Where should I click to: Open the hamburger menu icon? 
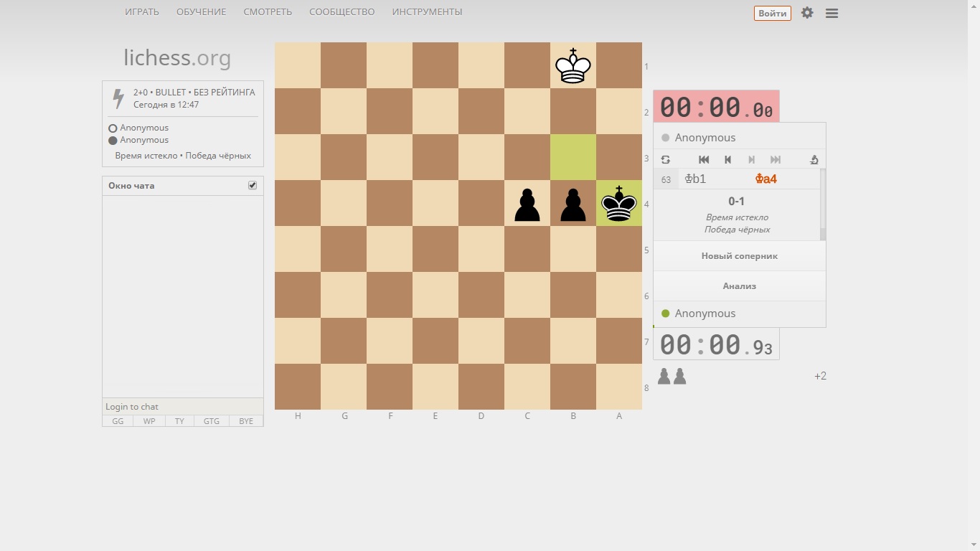tap(831, 13)
